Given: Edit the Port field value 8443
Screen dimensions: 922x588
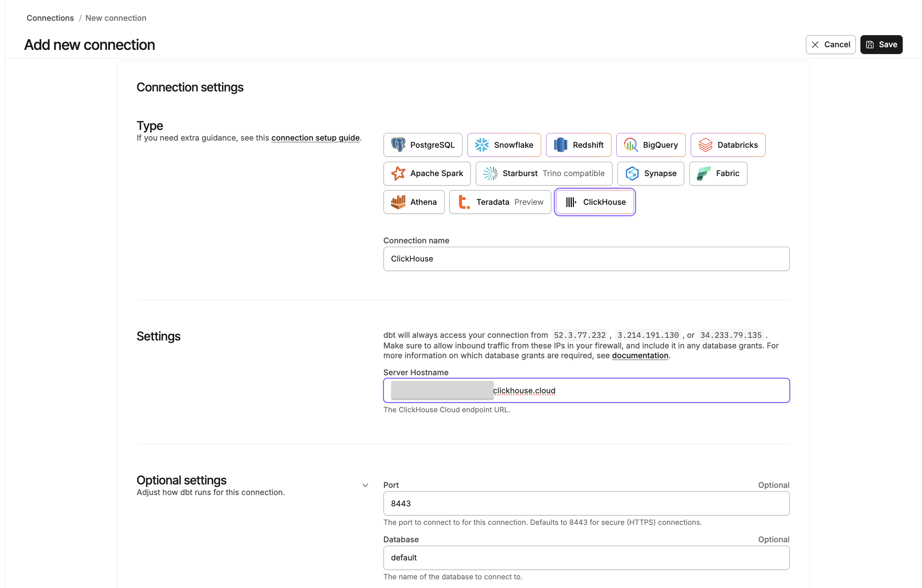Looking at the screenshot, I should pos(586,503).
